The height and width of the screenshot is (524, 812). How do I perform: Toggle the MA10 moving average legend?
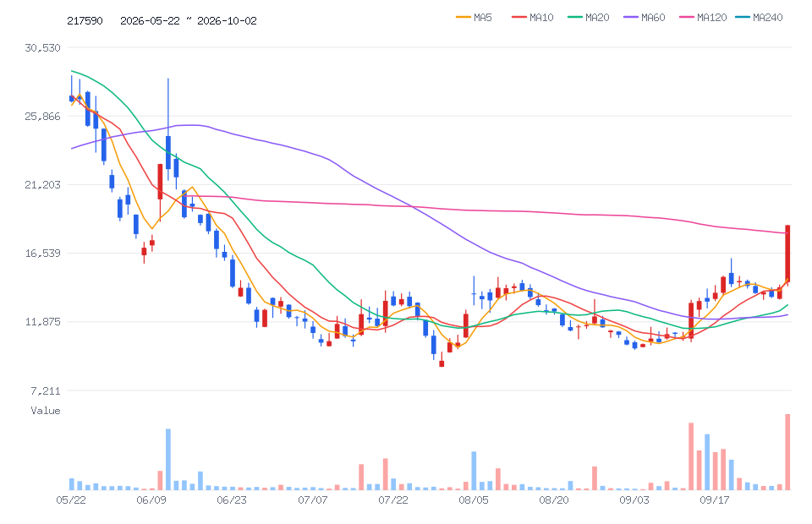532,18
